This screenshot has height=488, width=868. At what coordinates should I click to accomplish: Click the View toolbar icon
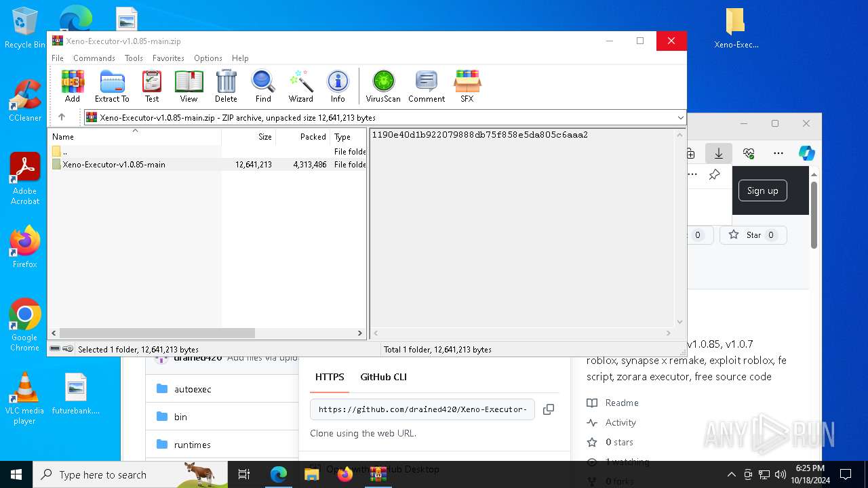click(189, 86)
